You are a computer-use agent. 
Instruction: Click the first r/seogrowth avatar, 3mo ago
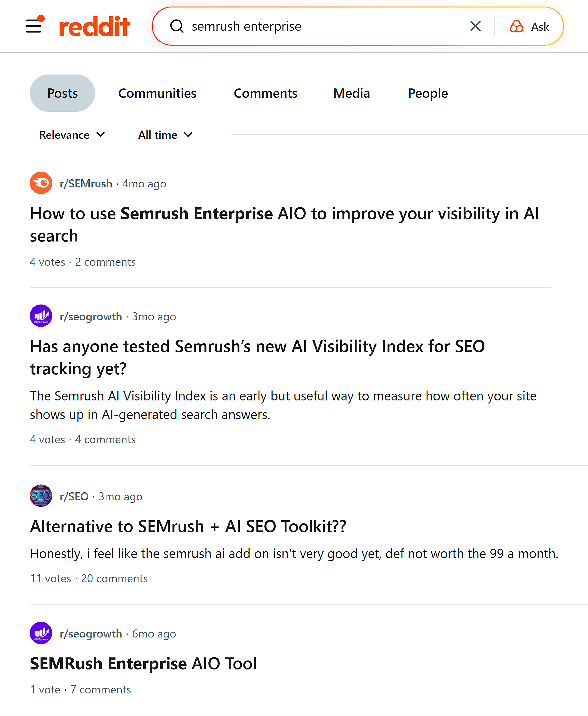[41, 316]
